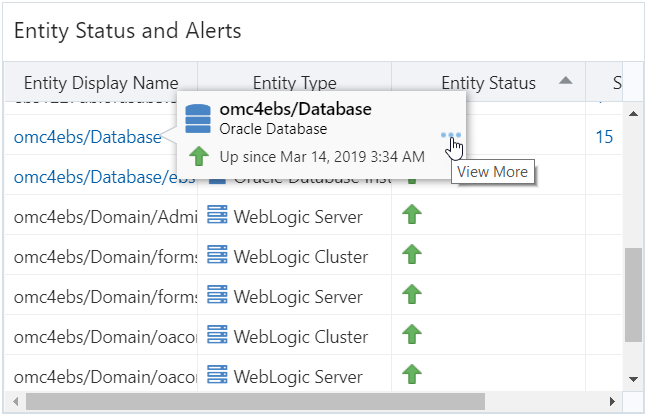Image resolution: width=648 pixels, height=414 pixels.
Task: Open the View More ellipsis in the popup
Action: [x=450, y=135]
